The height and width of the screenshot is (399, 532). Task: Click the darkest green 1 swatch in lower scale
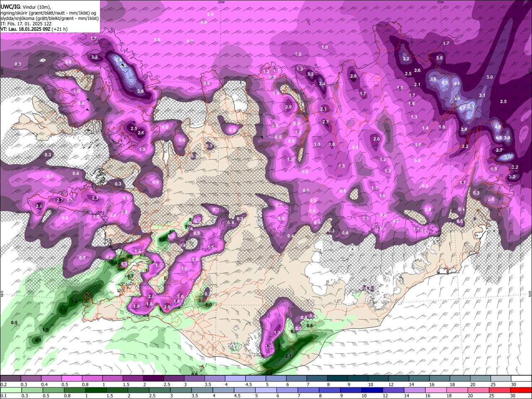pyautogui.click(x=96, y=390)
